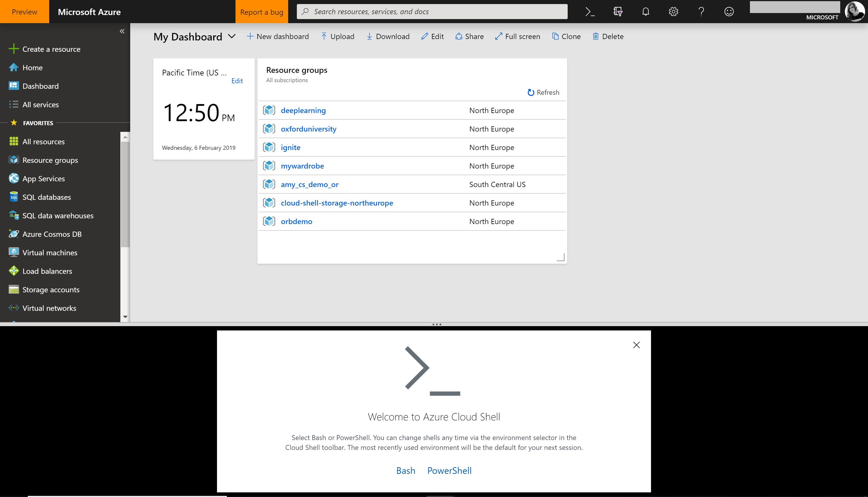Click Upload in the dashboard toolbar
This screenshot has width=868, height=497.
click(337, 36)
